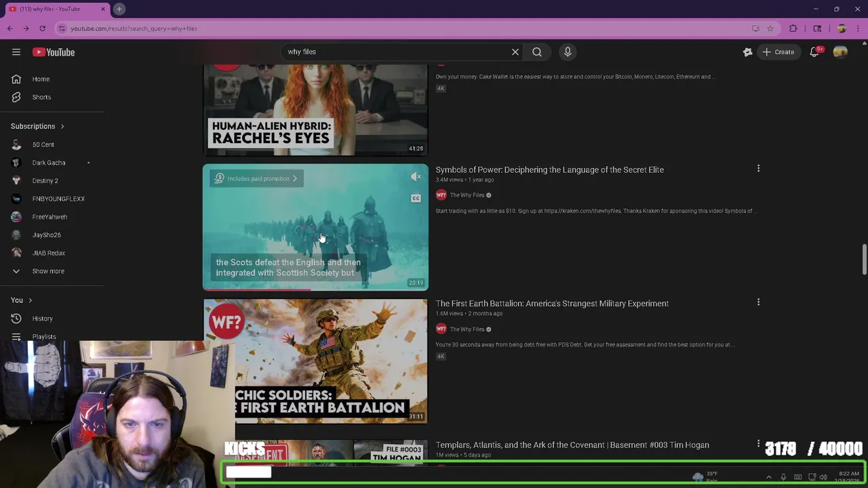The width and height of the screenshot is (868, 488).
Task: Open a new browser tab with plus
Action: [x=119, y=9]
